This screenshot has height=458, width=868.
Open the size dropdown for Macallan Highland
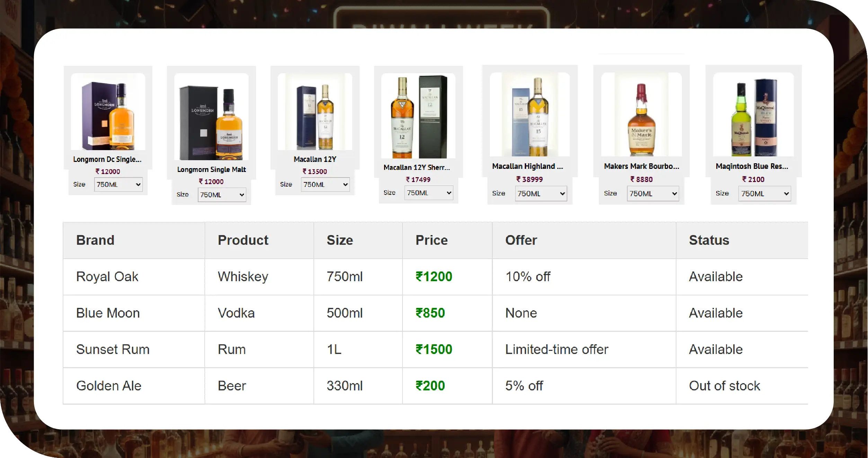pyautogui.click(x=540, y=193)
